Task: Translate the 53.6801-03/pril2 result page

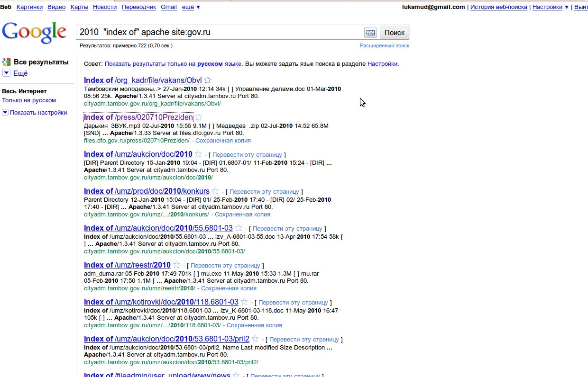Action: [304, 340]
